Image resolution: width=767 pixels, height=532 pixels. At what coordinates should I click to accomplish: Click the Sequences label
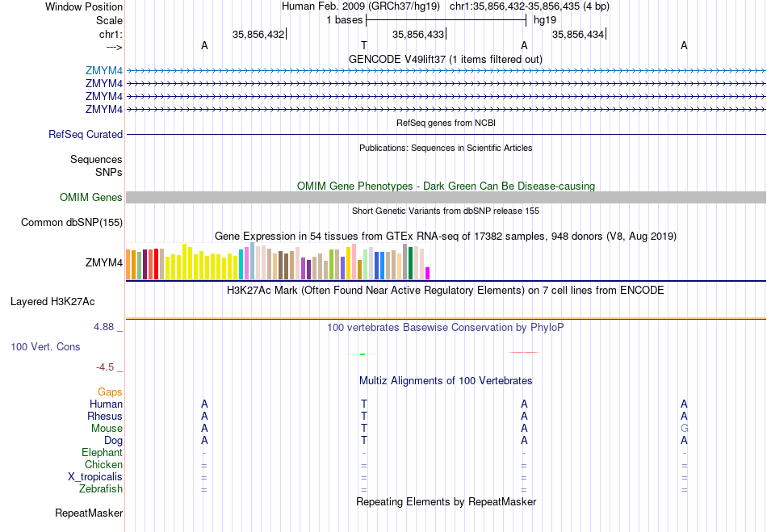coord(96,159)
